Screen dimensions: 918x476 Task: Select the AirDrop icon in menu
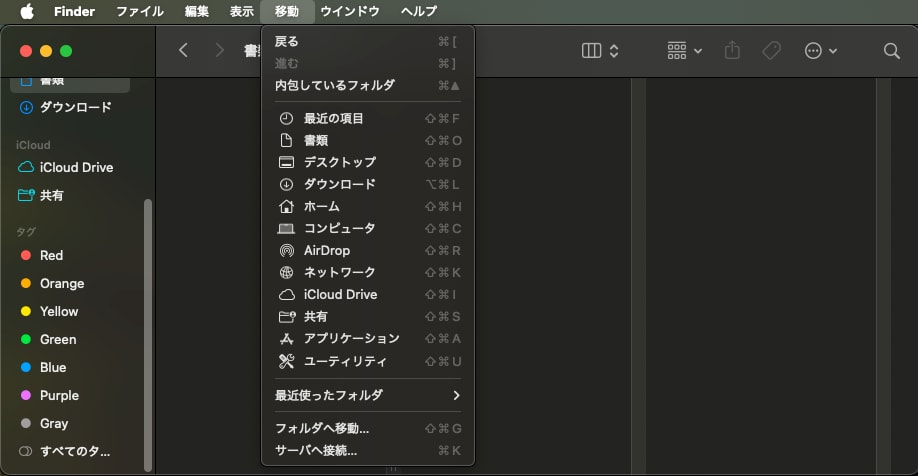pyautogui.click(x=286, y=251)
